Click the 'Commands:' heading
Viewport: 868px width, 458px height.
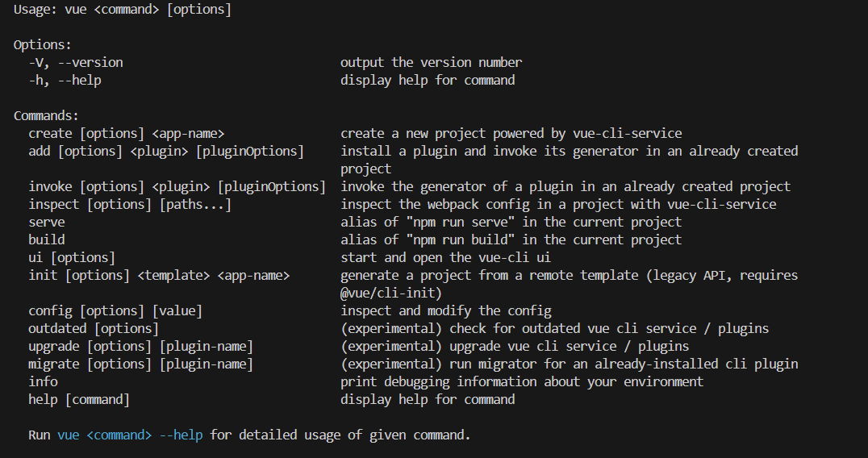pyautogui.click(x=47, y=115)
